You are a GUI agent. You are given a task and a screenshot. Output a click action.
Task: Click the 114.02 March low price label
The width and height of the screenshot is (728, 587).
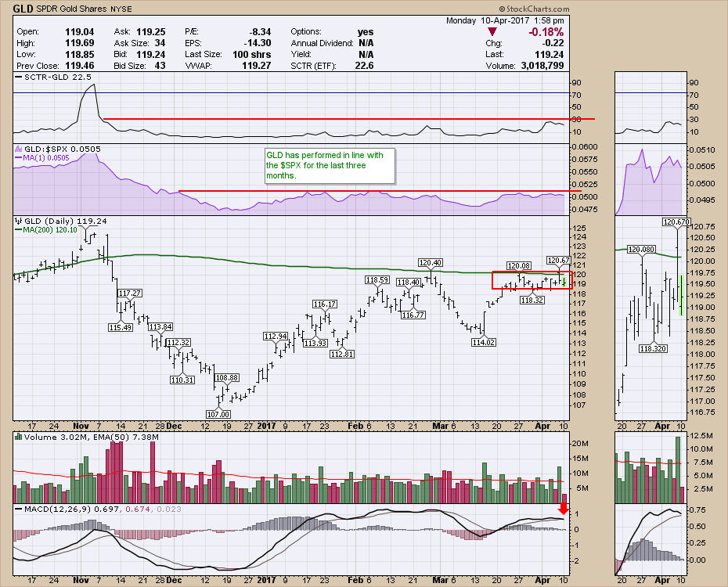click(483, 343)
